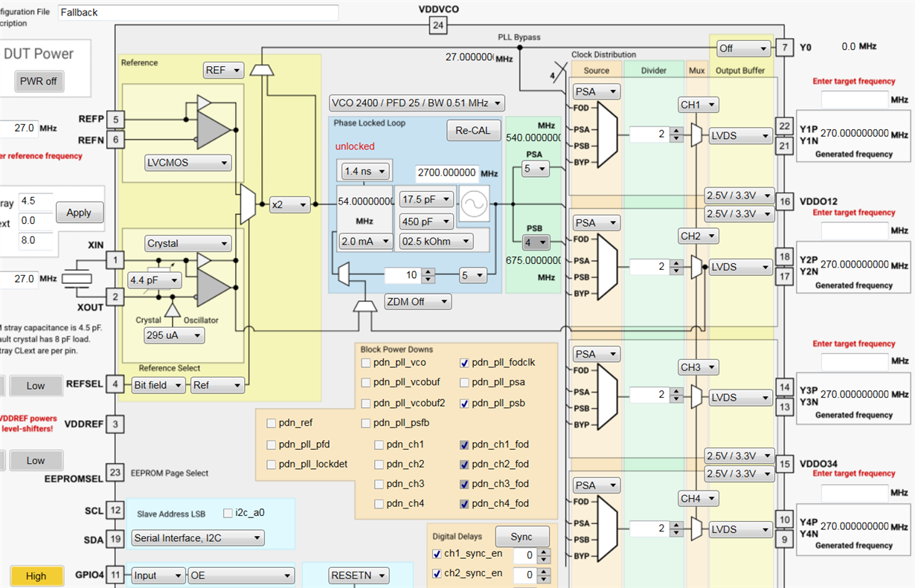Click the Re-CAL button in Phase Locked Loop
This screenshot has width=915, height=588.
[472, 130]
